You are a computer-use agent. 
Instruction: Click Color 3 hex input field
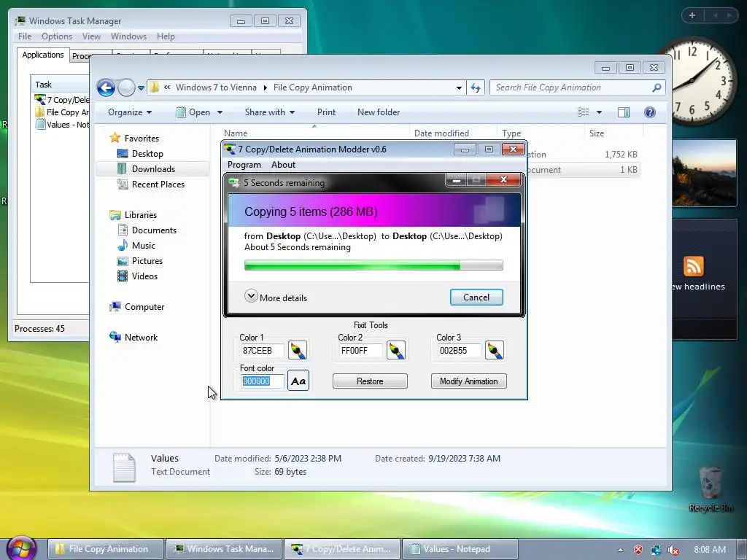pyautogui.click(x=459, y=351)
